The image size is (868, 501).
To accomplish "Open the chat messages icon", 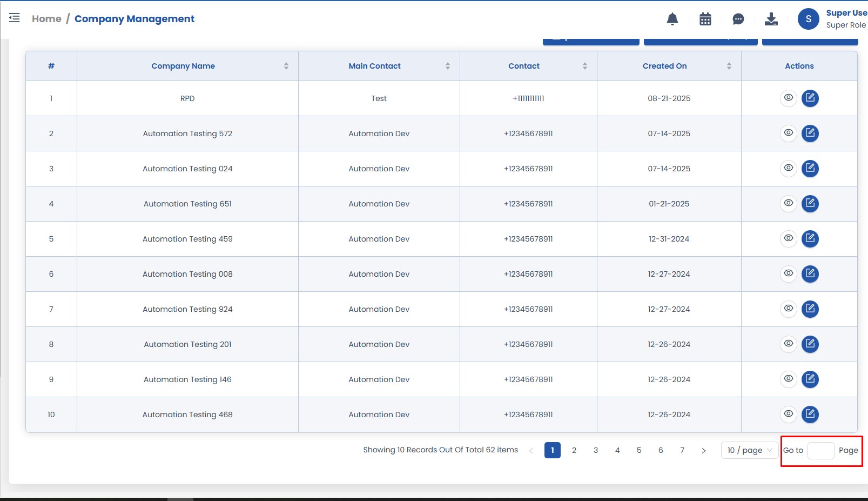I will (x=738, y=19).
